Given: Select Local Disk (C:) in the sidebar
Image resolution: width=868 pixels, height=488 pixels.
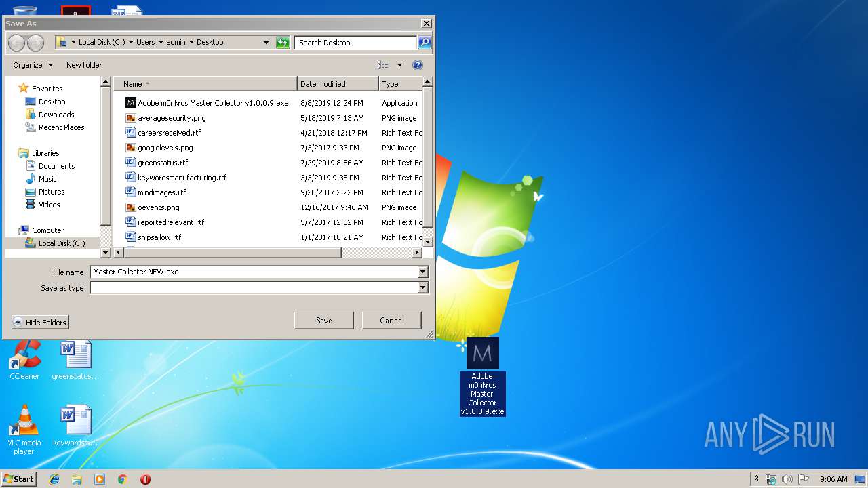Looking at the screenshot, I should pos(61,243).
